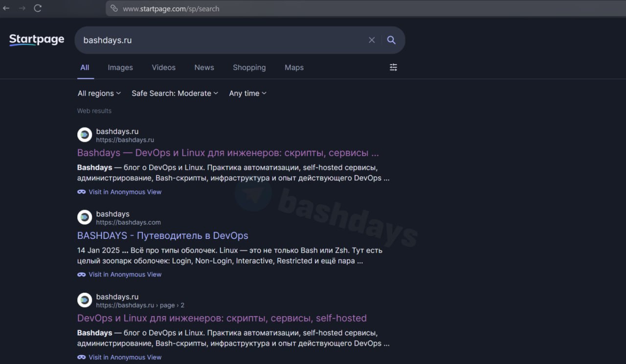Image resolution: width=626 pixels, height=364 pixels.
Task: Click the browser back arrow
Action: [x=6, y=8]
